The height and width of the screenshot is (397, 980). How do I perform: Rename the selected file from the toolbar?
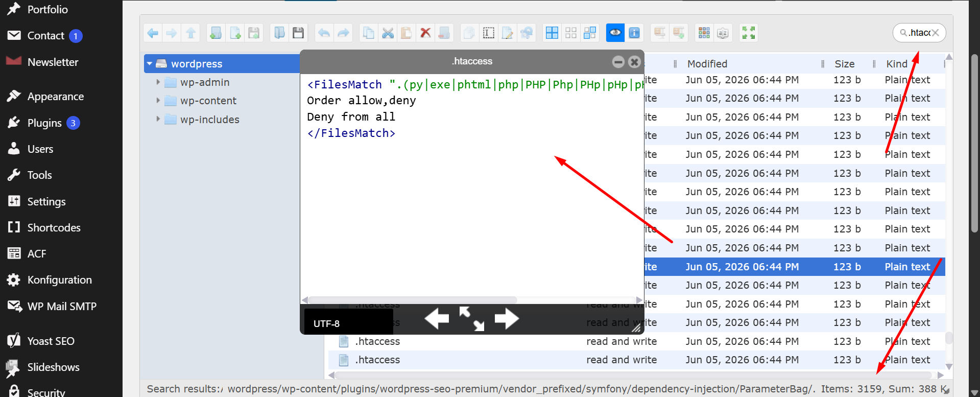pos(489,33)
